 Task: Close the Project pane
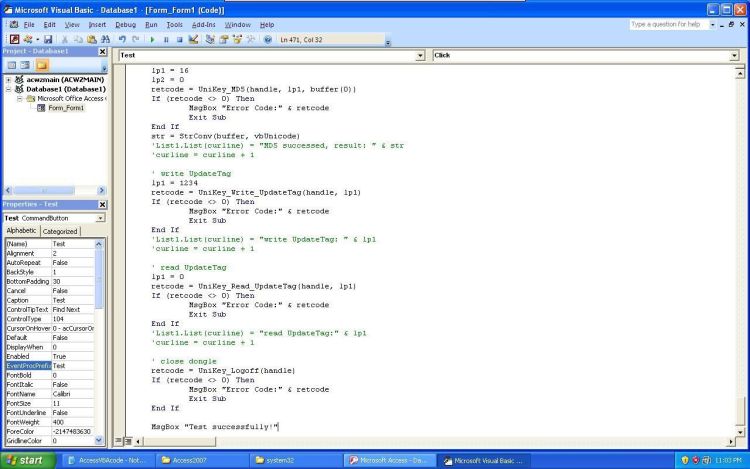tap(102, 51)
